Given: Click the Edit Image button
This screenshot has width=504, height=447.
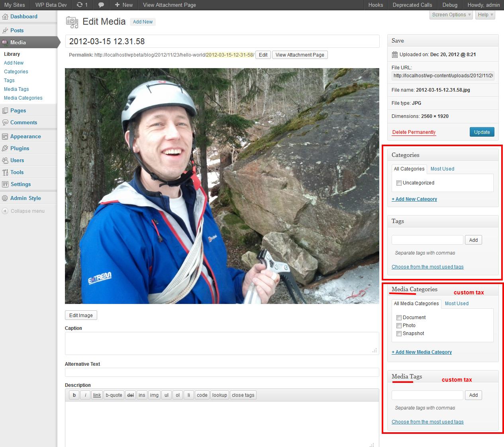Looking at the screenshot, I should [x=81, y=316].
